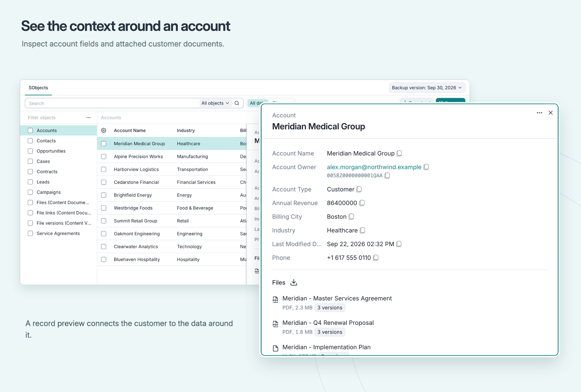The height and width of the screenshot is (392, 581).
Task: Click the Financial Services industry cell
Action: point(196,182)
